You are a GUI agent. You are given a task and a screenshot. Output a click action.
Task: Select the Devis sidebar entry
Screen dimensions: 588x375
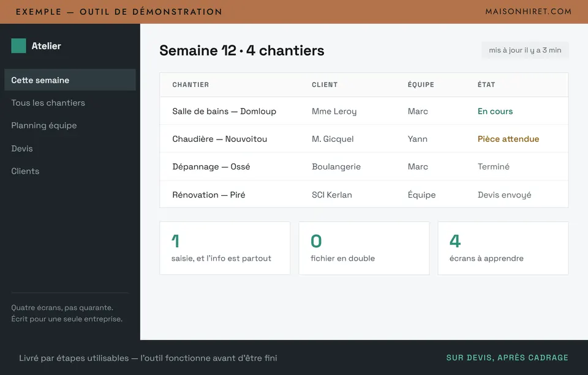click(22, 149)
